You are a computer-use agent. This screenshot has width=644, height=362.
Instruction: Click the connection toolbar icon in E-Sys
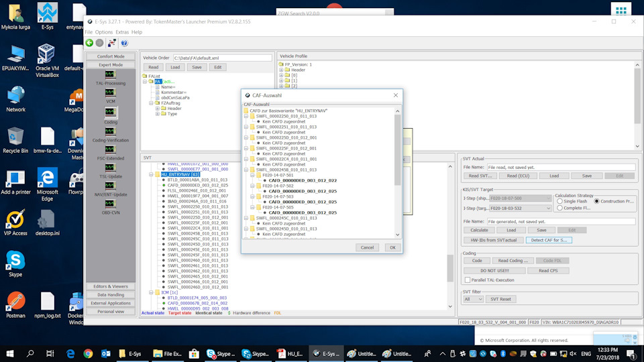pos(112,43)
